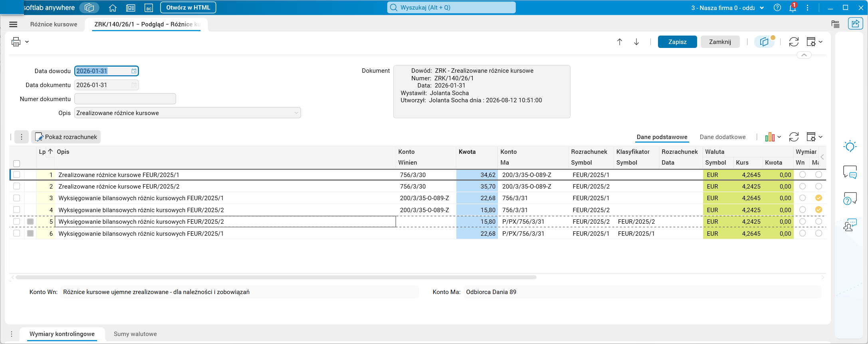Click the list panel icon beside share
Image resolution: width=868 pixels, height=344 pixels.
coord(835,24)
